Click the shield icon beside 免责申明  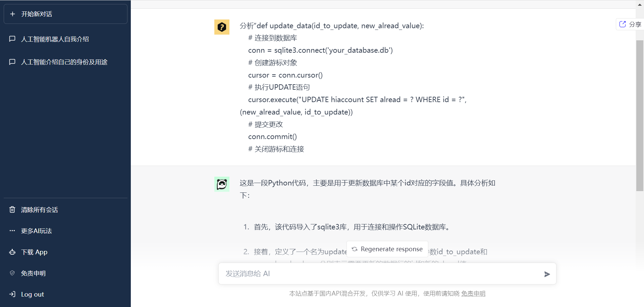(x=12, y=273)
